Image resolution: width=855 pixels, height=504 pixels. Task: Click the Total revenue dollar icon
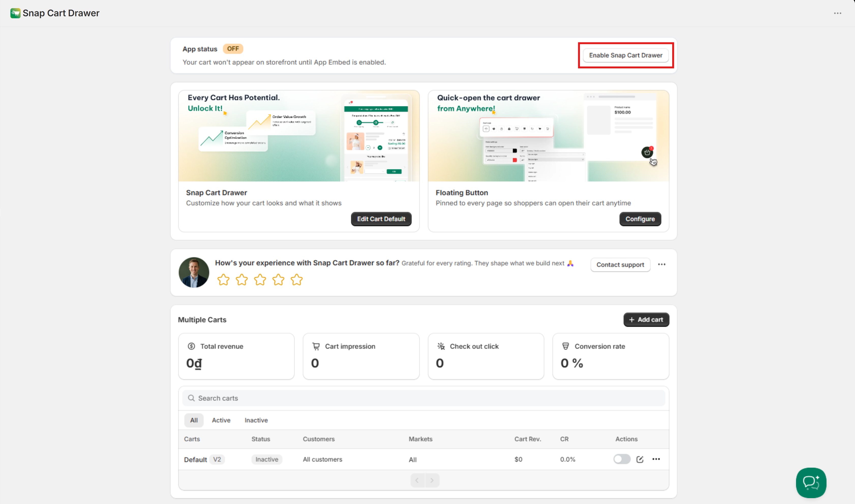(191, 346)
